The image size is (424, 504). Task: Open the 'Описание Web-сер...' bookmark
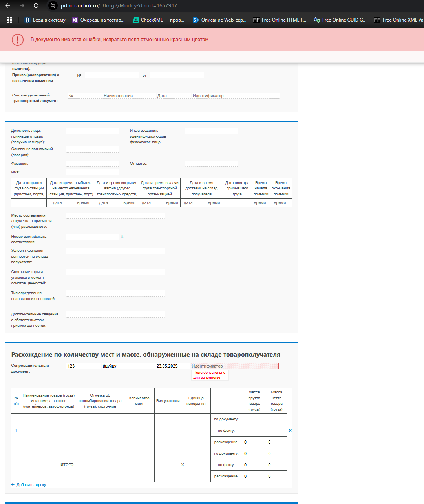point(219,20)
